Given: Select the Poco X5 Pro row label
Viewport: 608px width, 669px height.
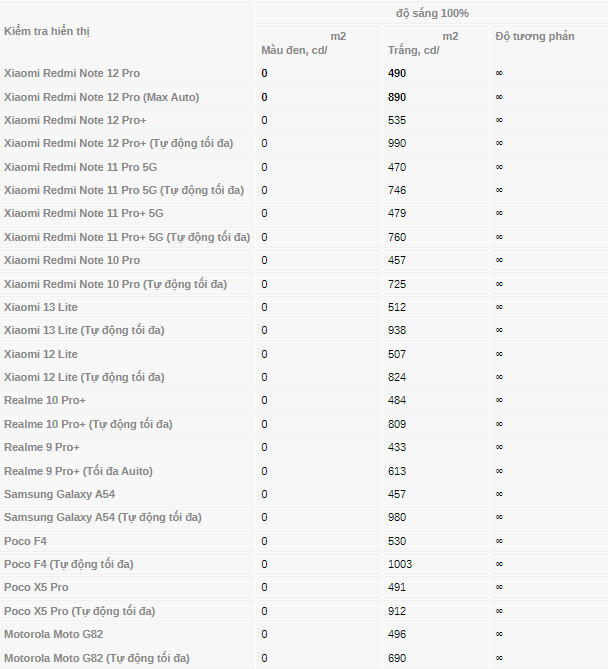Looking at the screenshot, I should pyautogui.click(x=36, y=587).
